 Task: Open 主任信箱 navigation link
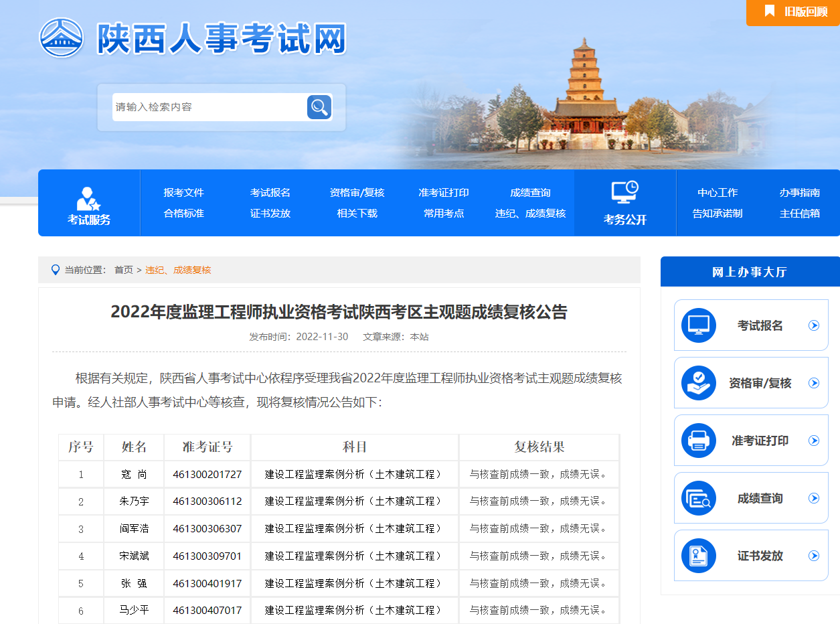click(x=799, y=214)
